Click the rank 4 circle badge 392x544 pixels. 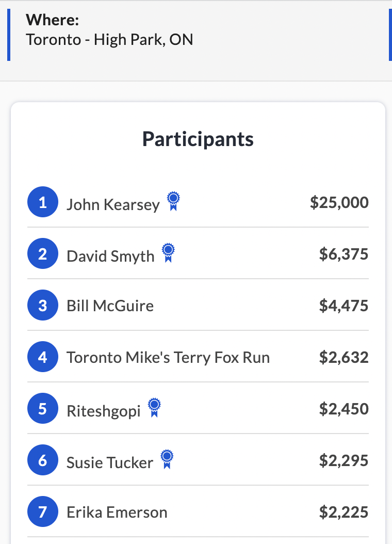[x=43, y=357]
